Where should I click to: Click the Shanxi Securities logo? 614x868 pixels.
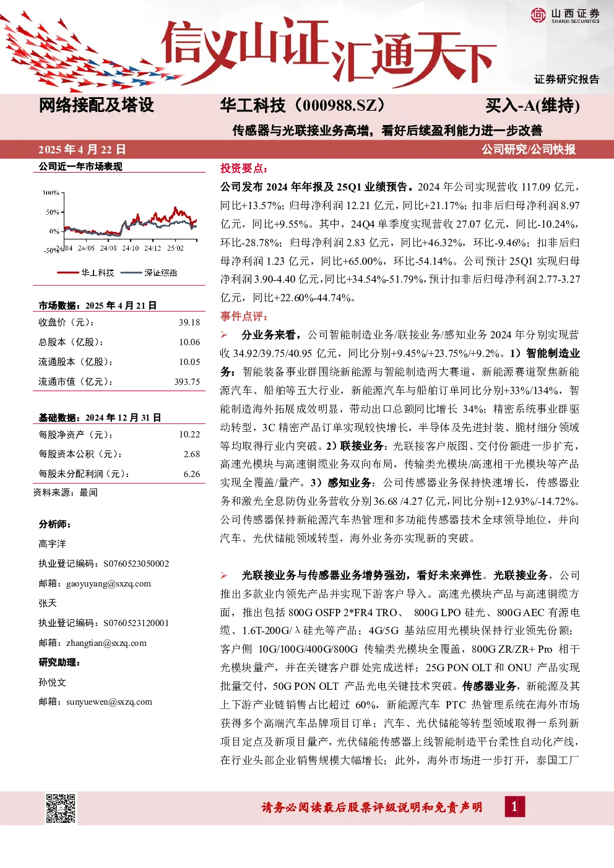564,15
